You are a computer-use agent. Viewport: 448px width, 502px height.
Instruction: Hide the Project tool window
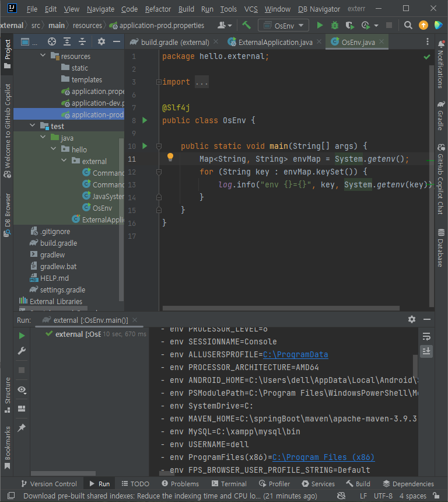117,41
